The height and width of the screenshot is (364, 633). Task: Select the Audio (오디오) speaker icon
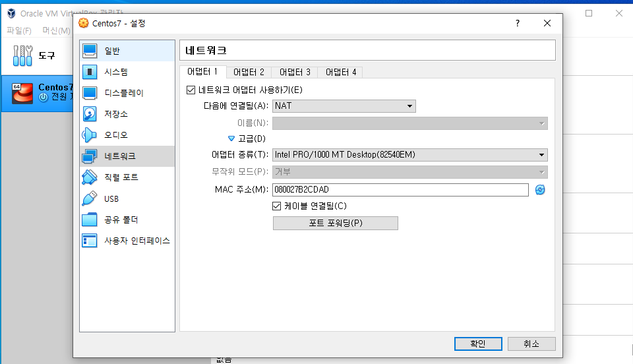coord(90,135)
